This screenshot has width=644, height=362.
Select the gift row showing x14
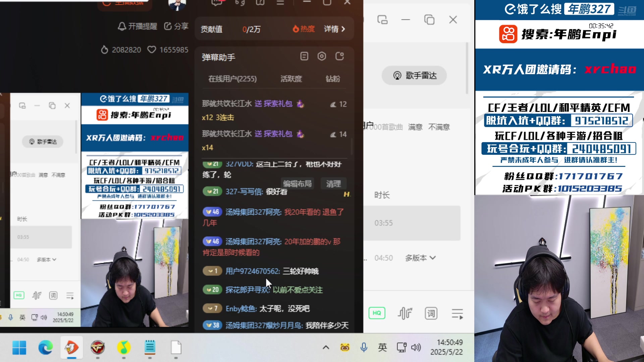coord(274,141)
